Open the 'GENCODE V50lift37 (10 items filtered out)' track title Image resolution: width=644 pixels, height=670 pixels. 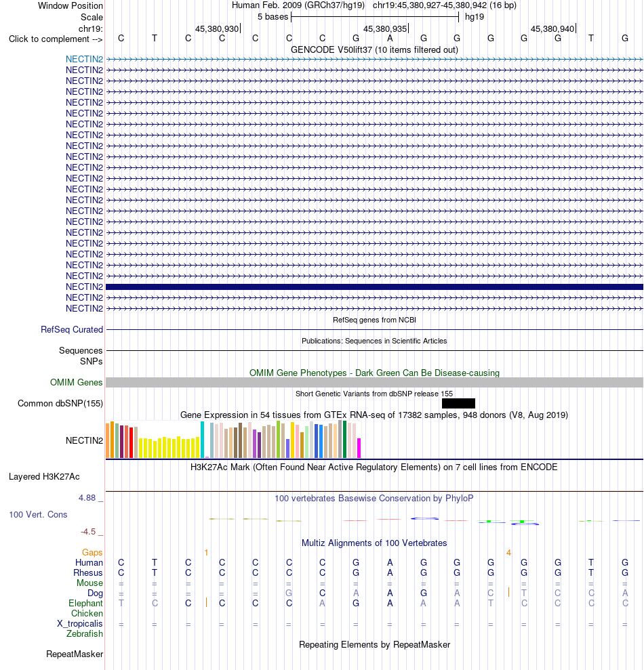coord(374,49)
